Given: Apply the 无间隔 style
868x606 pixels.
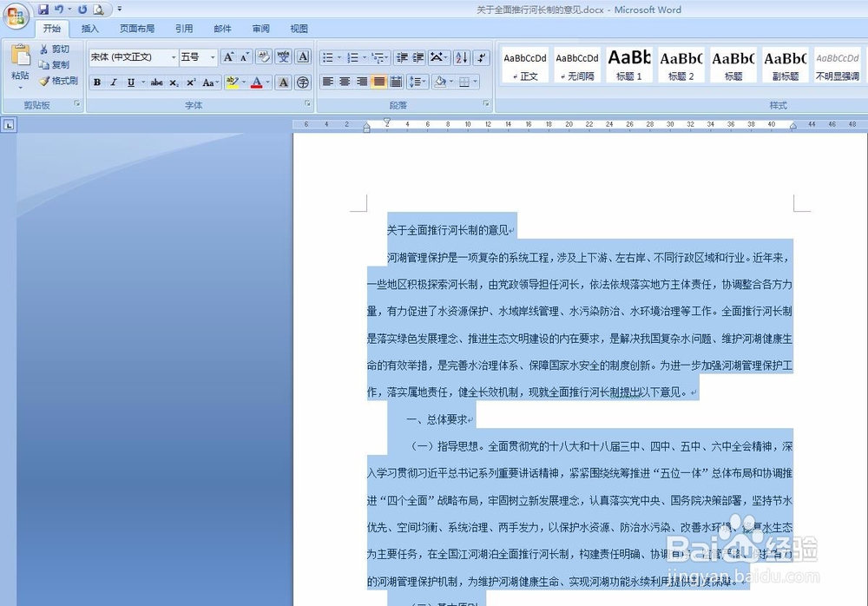Looking at the screenshot, I should click(577, 65).
